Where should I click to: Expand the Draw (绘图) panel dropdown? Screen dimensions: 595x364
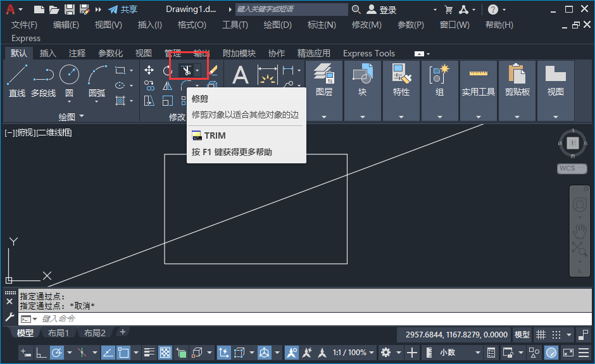point(71,117)
